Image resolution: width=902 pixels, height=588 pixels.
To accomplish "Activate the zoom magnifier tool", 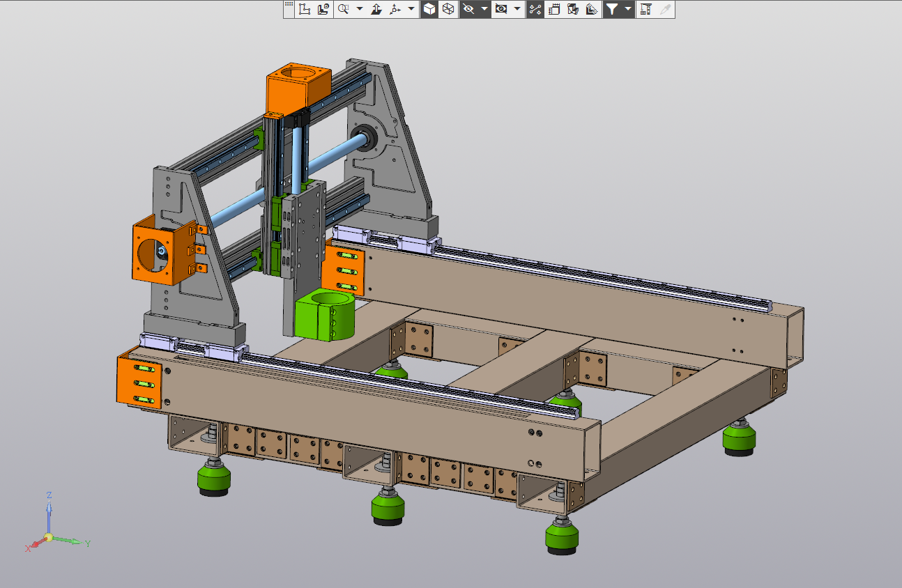I will 344,10.
